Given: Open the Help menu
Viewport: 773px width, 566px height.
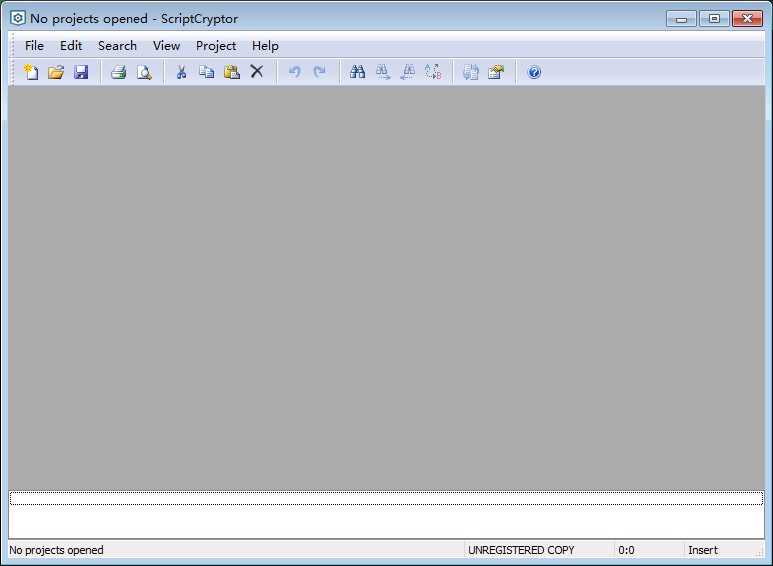Looking at the screenshot, I should pos(265,46).
